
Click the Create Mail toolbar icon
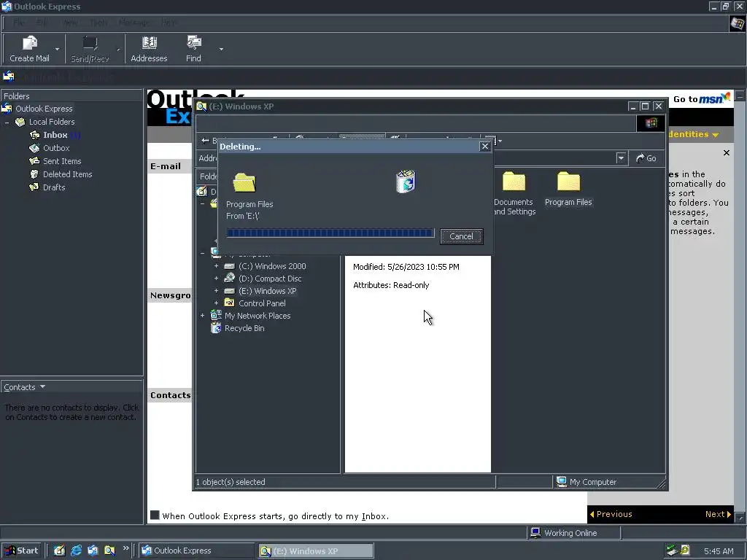(29, 49)
